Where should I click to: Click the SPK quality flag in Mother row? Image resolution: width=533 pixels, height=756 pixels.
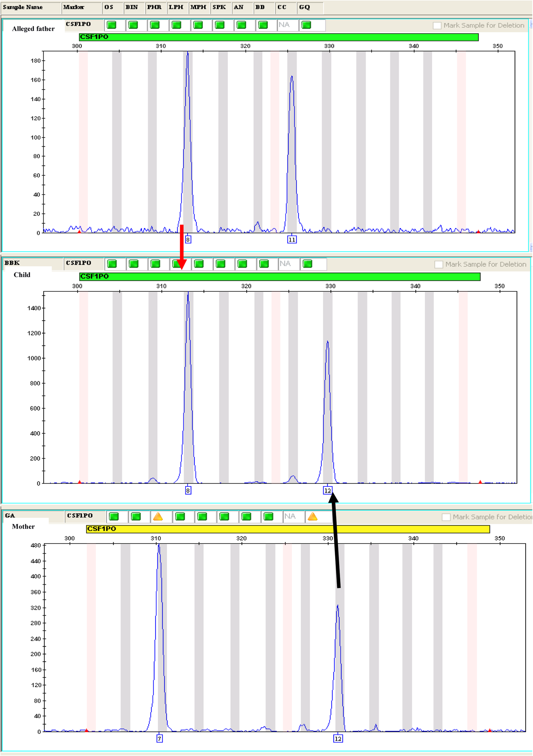[225, 516]
